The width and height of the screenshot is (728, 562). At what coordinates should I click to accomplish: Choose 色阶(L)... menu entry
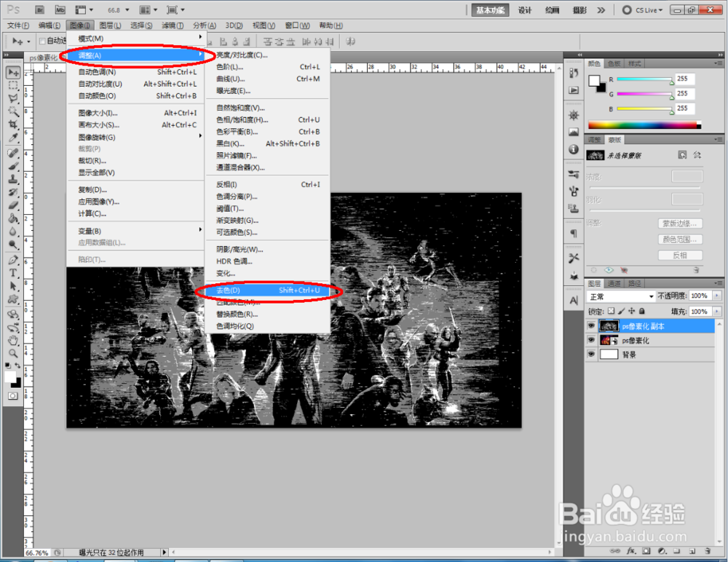pos(268,67)
